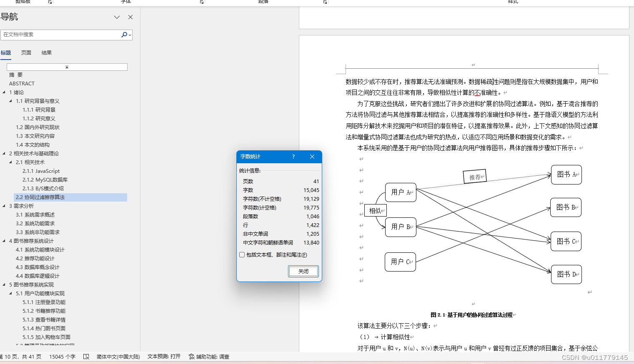Jump to 4.1 系统功能模块设计

tap(40, 250)
